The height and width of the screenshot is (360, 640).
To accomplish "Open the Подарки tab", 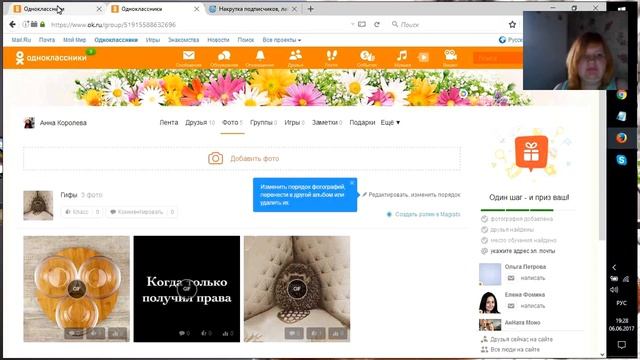I will (x=362, y=122).
